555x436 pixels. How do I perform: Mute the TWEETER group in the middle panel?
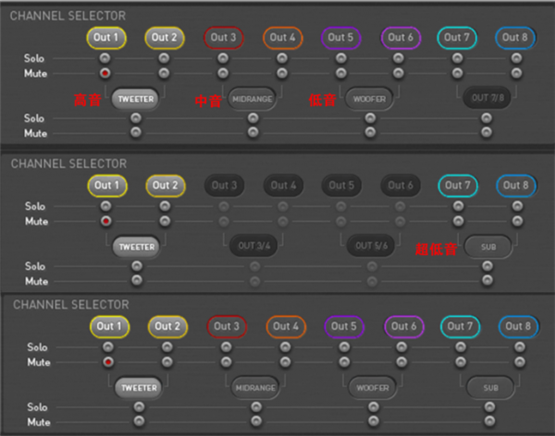click(x=137, y=280)
